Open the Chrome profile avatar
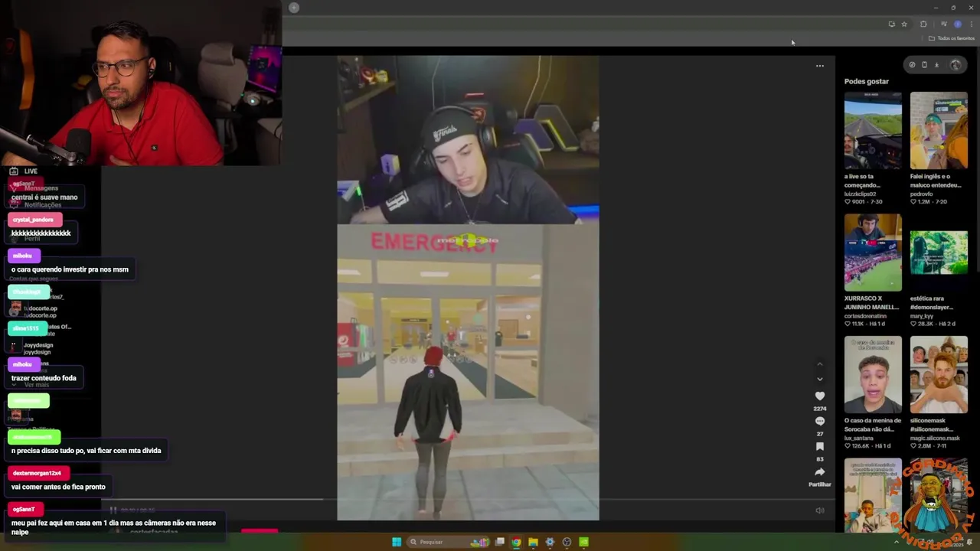Image resolution: width=980 pixels, height=551 pixels. [957, 24]
